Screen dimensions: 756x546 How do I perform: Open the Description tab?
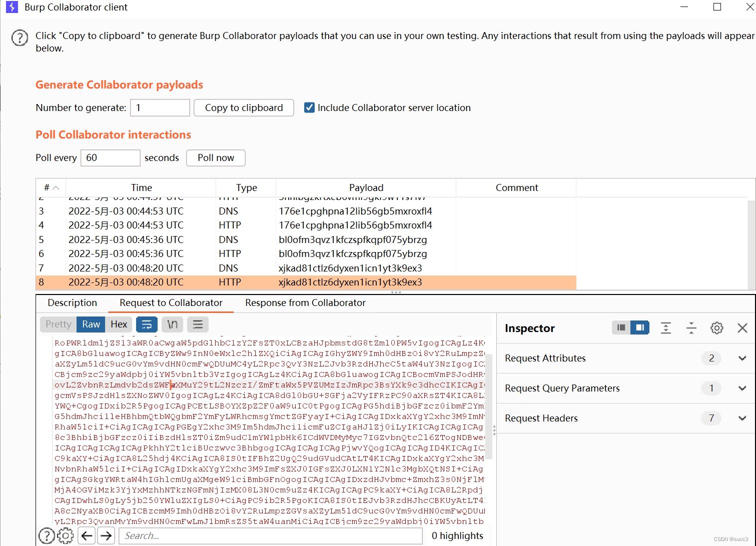tap(72, 303)
